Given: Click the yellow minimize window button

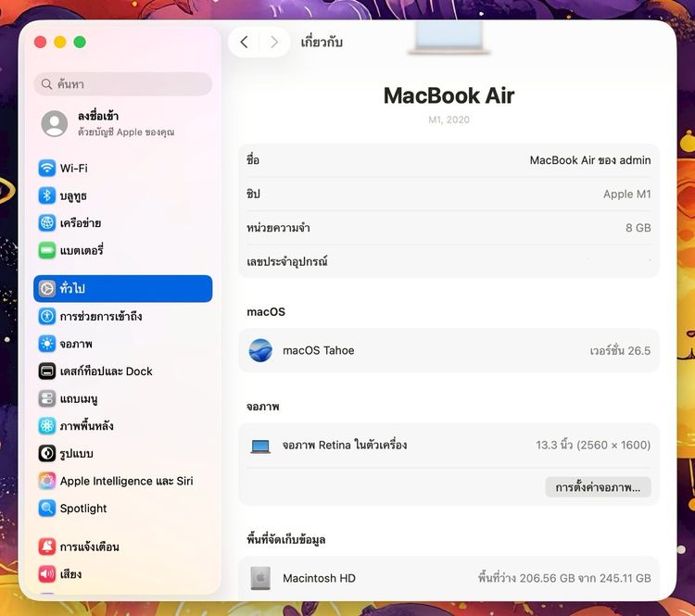Looking at the screenshot, I should click(60, 42).
